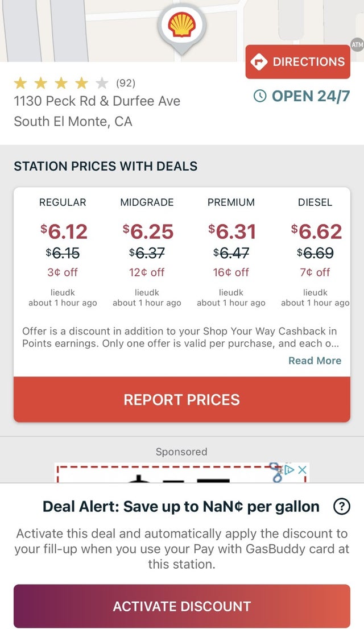Choose the MIDGRADE price listing
The height and width of the screenshot is (629, 364).
pyautogui.click(x=147, y=232)
